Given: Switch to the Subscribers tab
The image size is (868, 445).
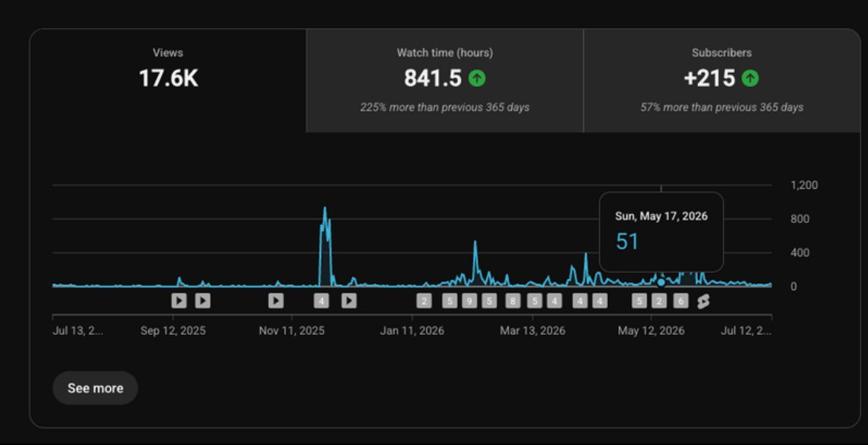Looking at the screenshot, I should 722,80.
